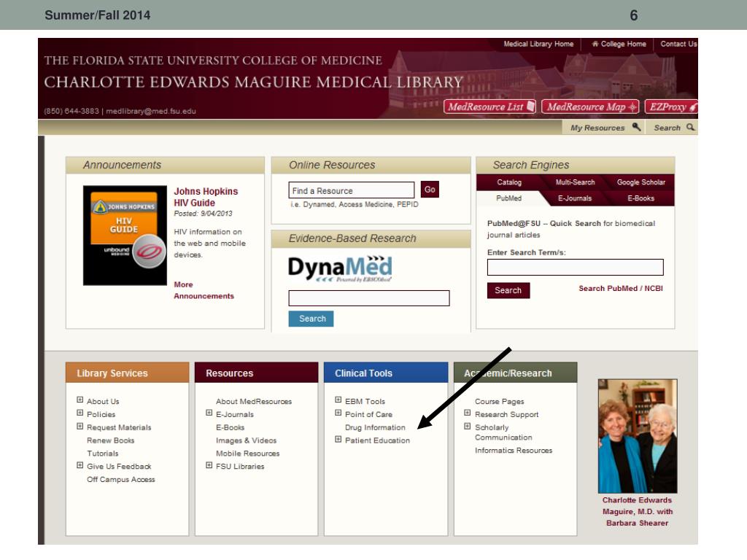Open the Google Scholar tab
The width and height of the screenshot is (747, 560).
[640, 182]
